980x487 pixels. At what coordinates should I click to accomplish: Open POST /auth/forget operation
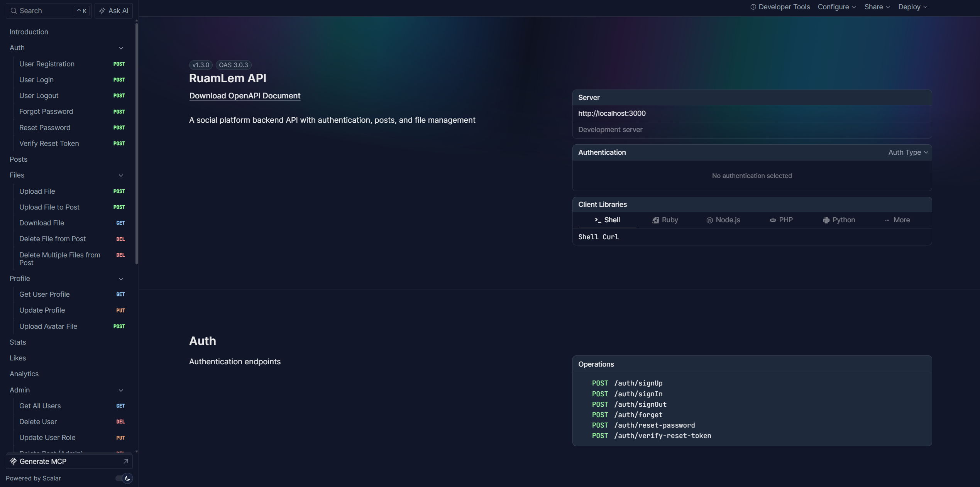pos(627,415)
